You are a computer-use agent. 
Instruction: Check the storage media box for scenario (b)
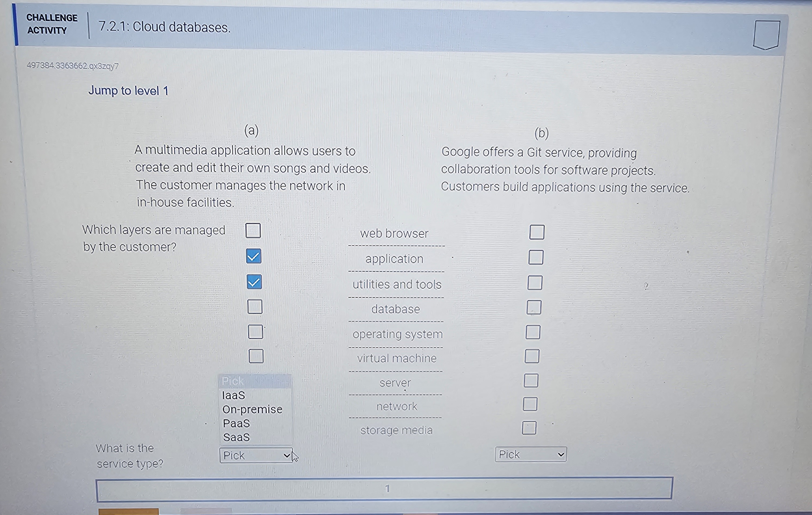point(529,428)
